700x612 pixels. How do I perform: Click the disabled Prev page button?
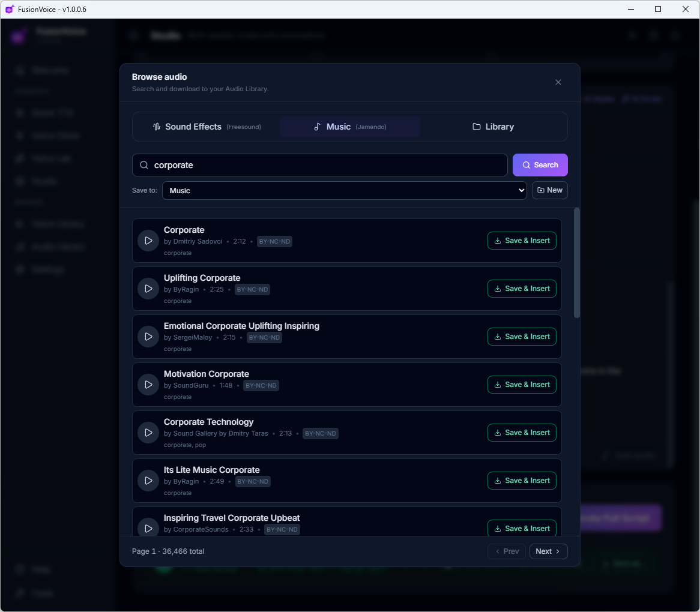(x=507, y=551)
